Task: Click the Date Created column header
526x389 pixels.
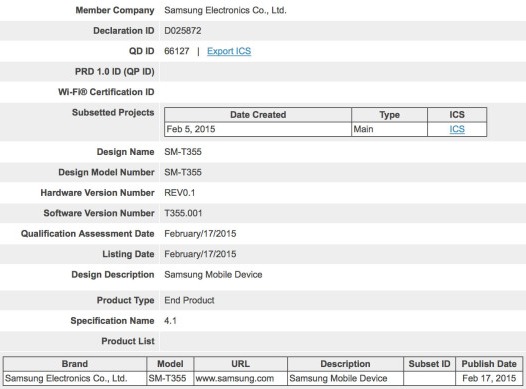Action: 258,115
